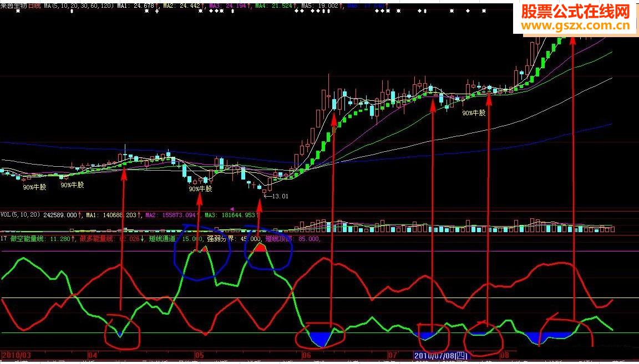Click 短线顶部: 85.000 readout
The height and width of the screenshot is (364, 639).
click(293, 239)
